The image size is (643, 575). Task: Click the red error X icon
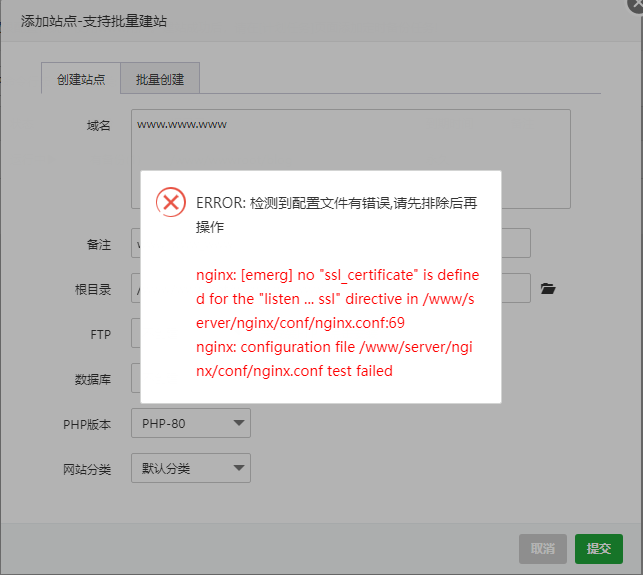coord(171,202)
